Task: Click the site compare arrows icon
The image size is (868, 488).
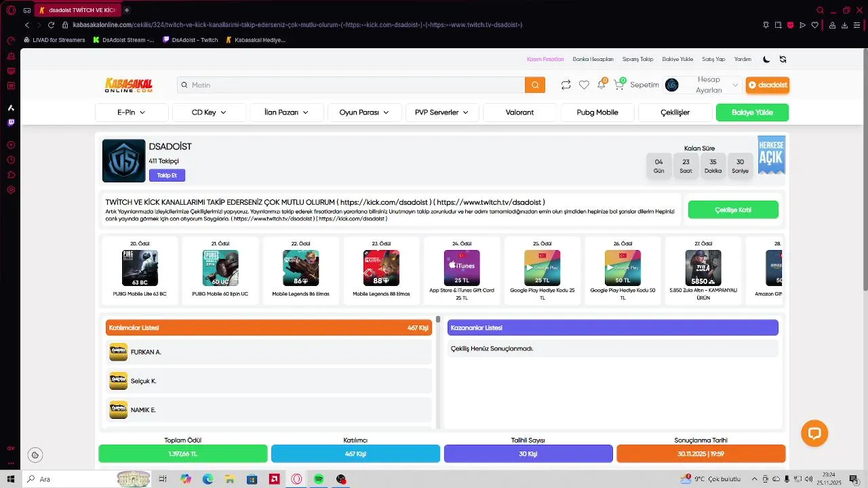Action: [566, 85]
